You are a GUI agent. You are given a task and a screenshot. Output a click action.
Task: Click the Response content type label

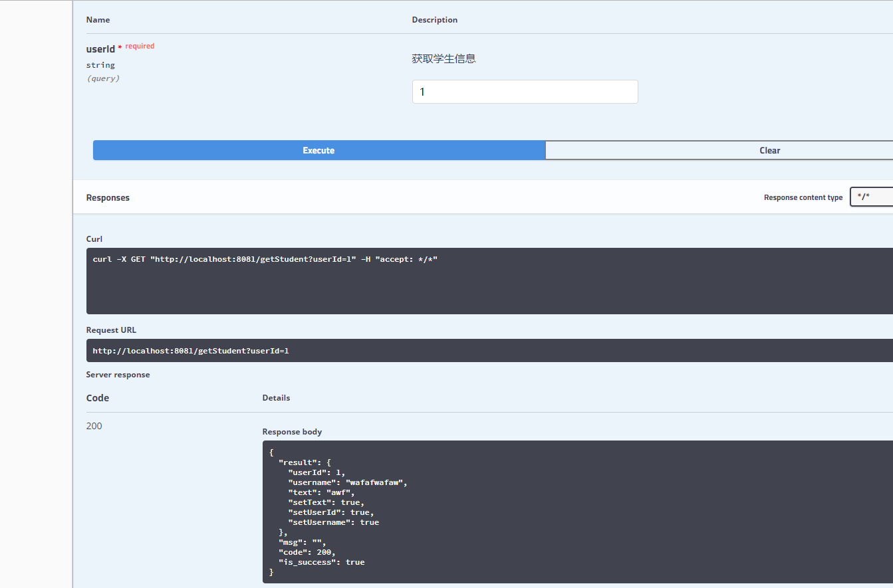pos(803,197)
